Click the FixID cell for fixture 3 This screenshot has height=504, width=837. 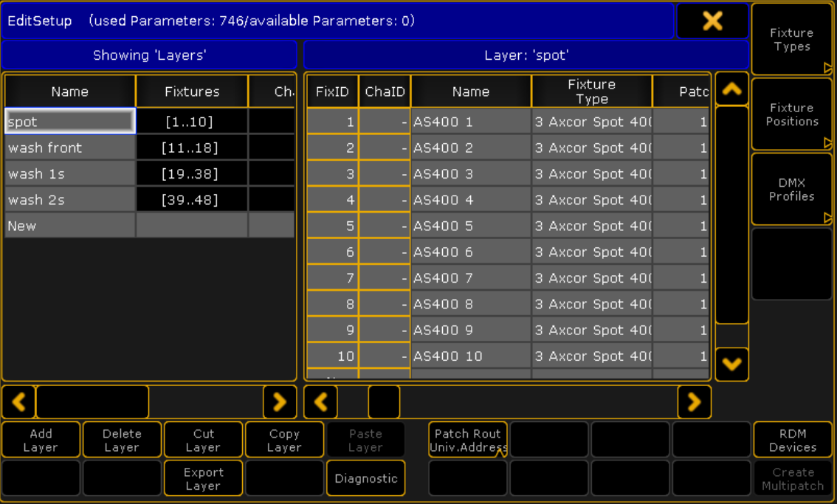[332, 173]
